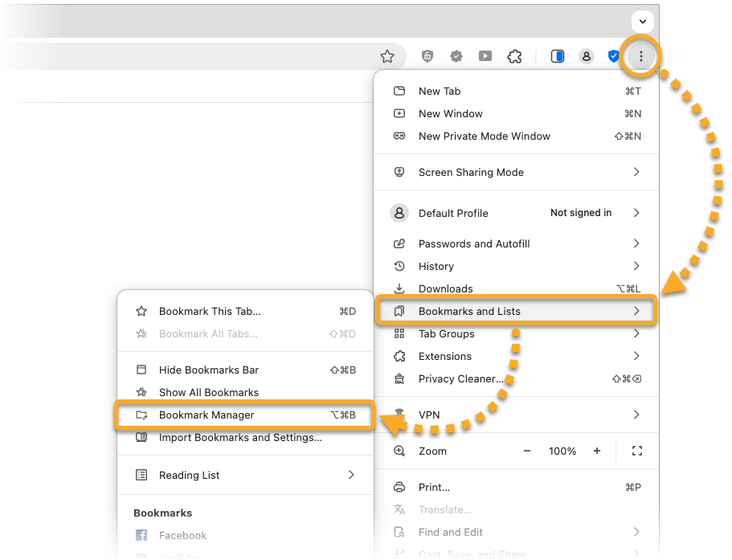Click the bookmark star icon in address bar
This screenshot has width=732, height=560.
point(387,56)
